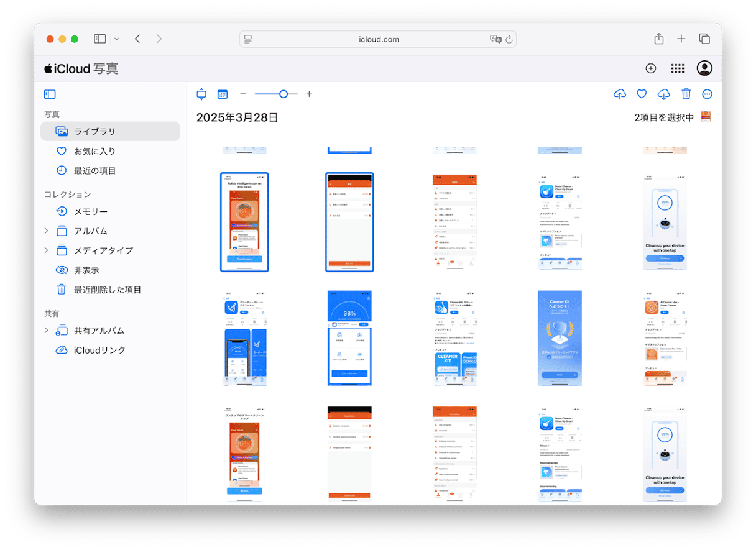
Task: Toggle the photo aspect ratio view icon
Action: [201, 94]
